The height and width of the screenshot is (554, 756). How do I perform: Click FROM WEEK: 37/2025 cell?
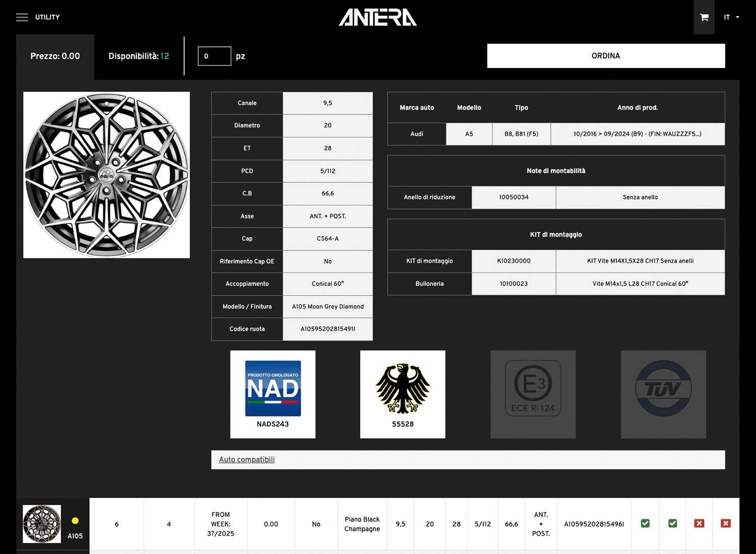pos(220,524)
